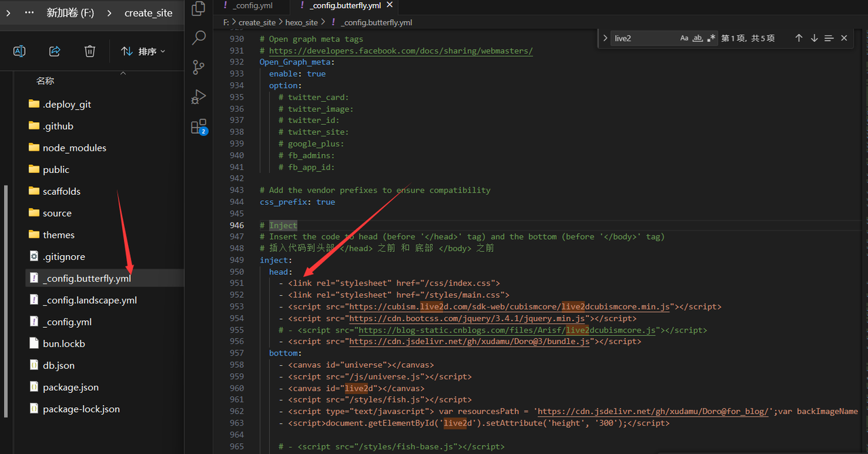Navigate to 新加卷 (F:) in address bar
Screen dimensions: 868x454
tap(71, 12)
